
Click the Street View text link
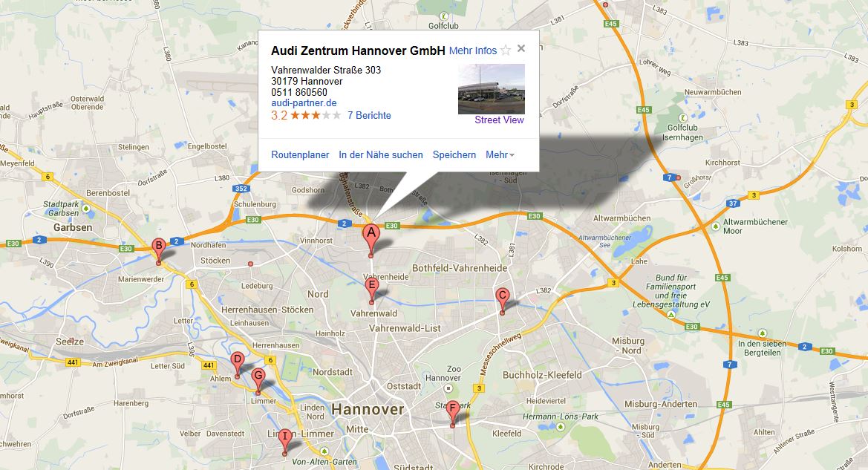(499, 120)
